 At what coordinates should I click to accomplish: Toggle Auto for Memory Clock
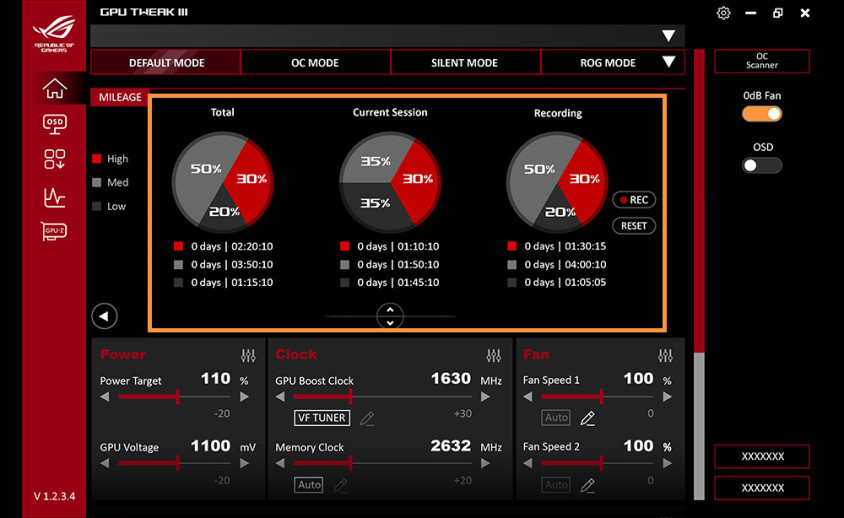[309, 485]
